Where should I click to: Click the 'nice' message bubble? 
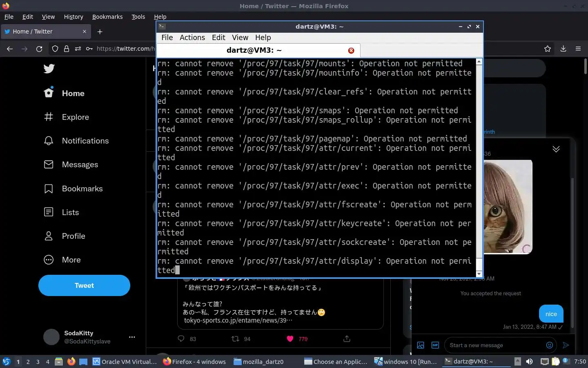coord(551,314)
